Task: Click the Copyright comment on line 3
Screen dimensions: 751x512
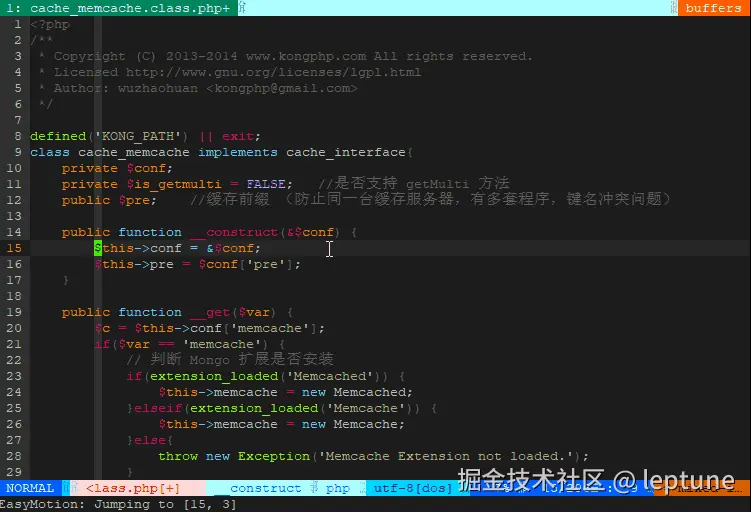Action: 285,57
